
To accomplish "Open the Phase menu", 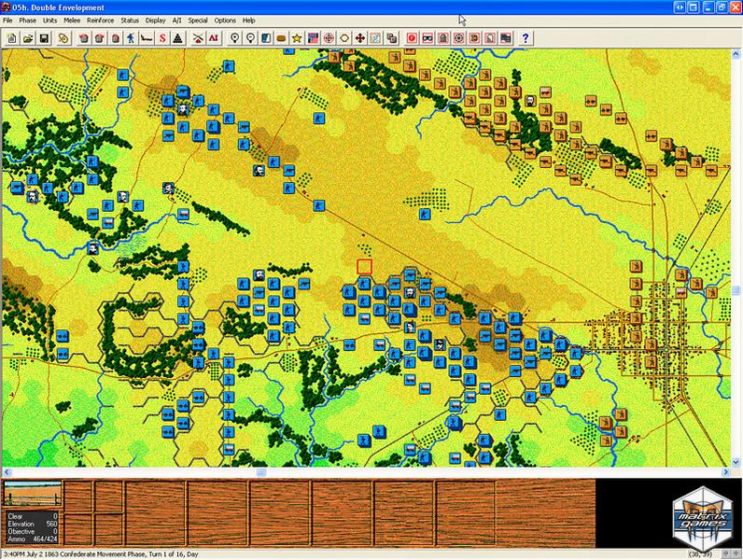I will coord(25,20).
